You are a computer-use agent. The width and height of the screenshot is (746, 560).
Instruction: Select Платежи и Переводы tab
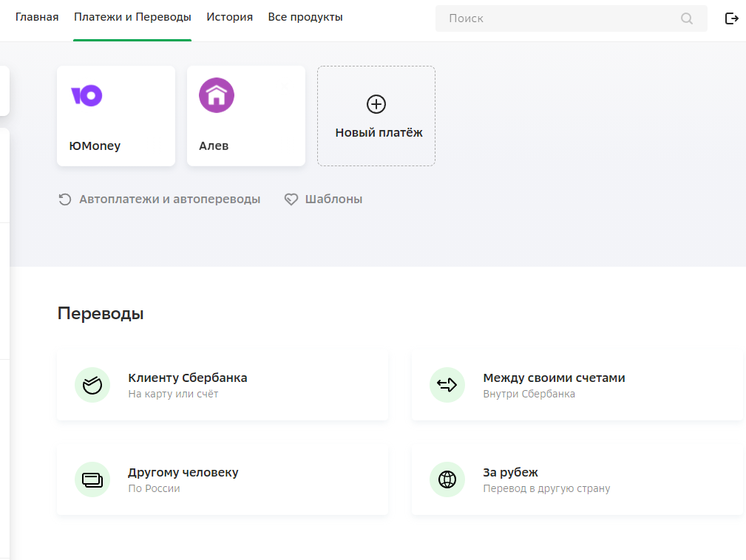click(132, 17)
